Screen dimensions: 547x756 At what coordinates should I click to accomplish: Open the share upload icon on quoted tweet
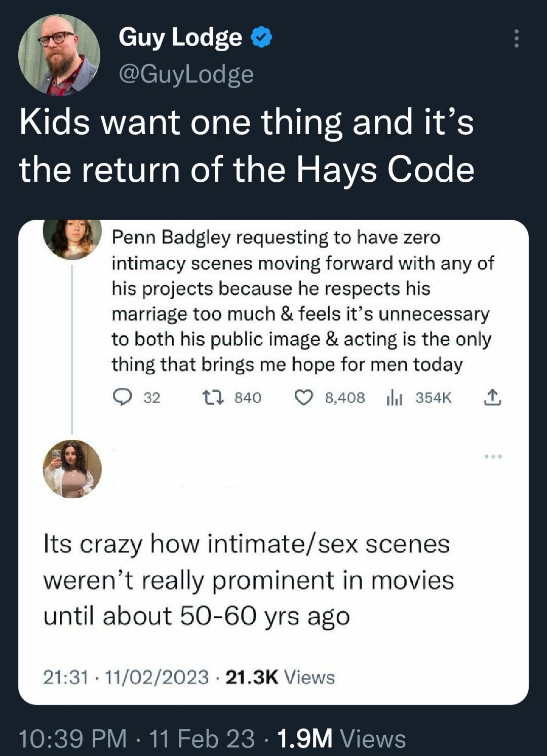[493, 398]
